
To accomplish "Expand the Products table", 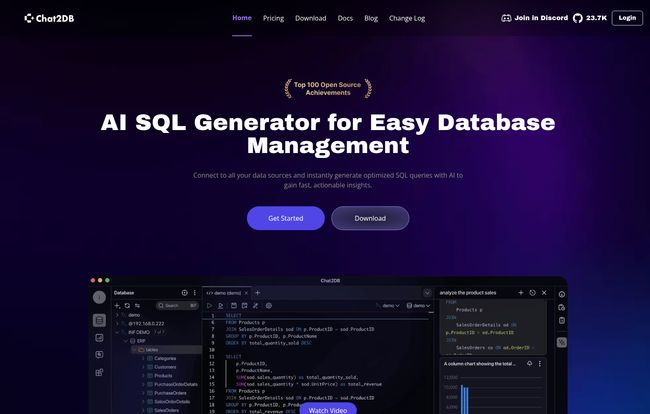I will coord(143,376).
